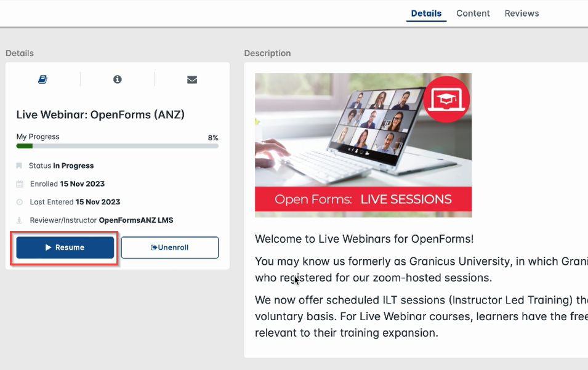Click the bookmark icon beside Status
This screenshot has height=370, width=588.
20,165
